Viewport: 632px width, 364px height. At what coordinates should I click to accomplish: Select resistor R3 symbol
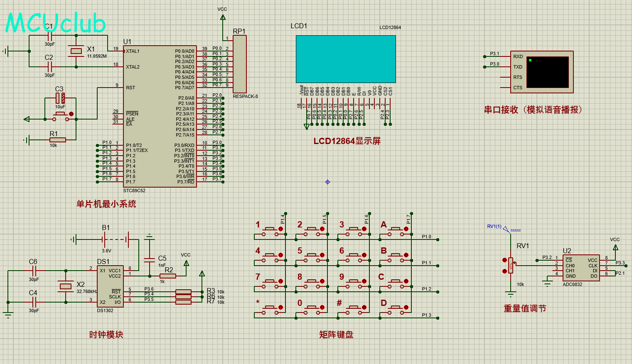tap(183, 292)
